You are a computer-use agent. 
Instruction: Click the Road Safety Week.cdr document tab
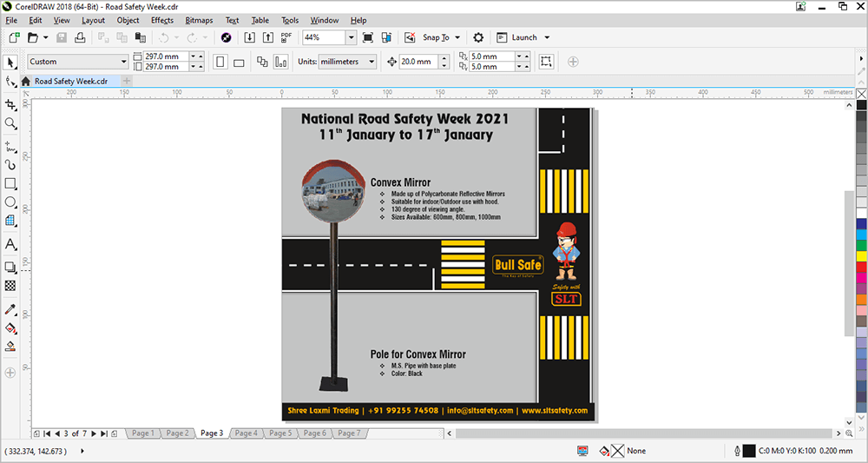pyautogui.click(x=70, y=81)
